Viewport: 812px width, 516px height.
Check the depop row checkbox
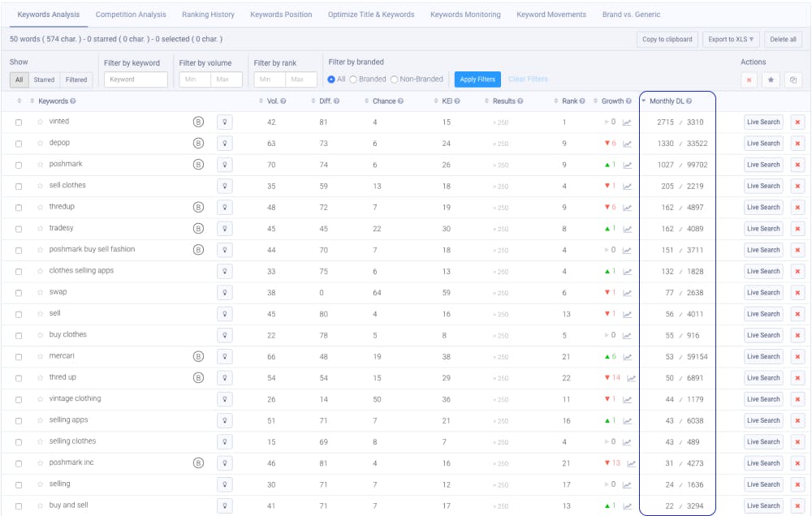(x=19, y=144)
